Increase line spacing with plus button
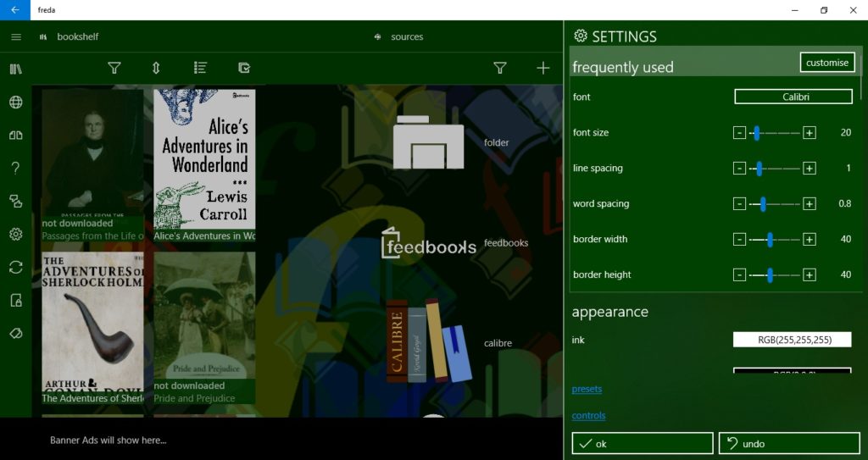This screenshot has height=460, width=868. pos(810,169)
